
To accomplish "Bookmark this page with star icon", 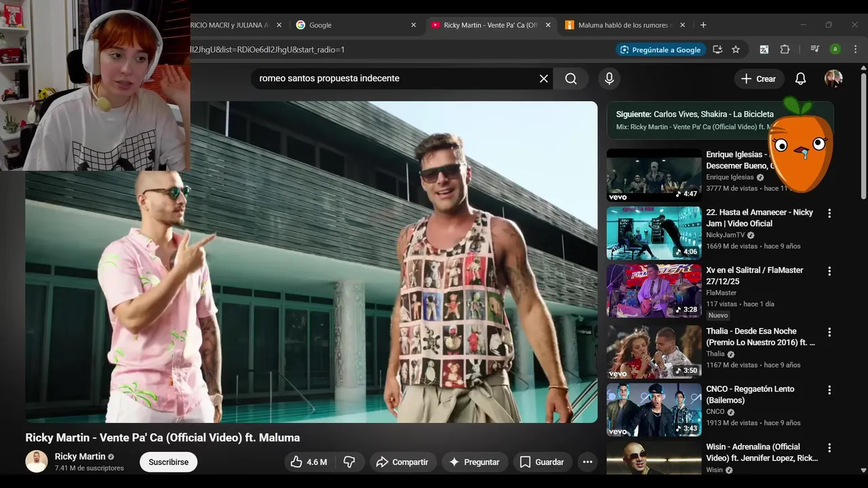I will 736,49.
